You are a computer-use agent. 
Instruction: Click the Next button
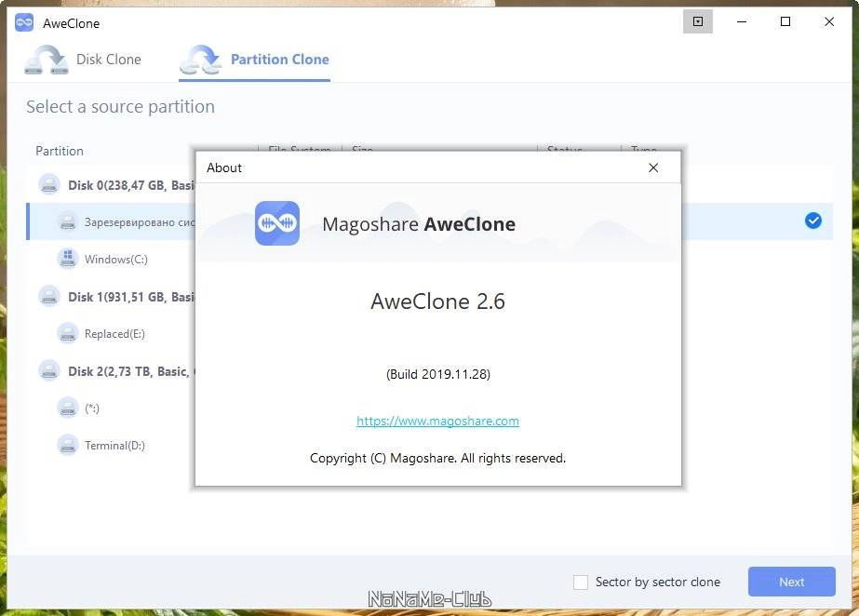(x=792, y=582)
